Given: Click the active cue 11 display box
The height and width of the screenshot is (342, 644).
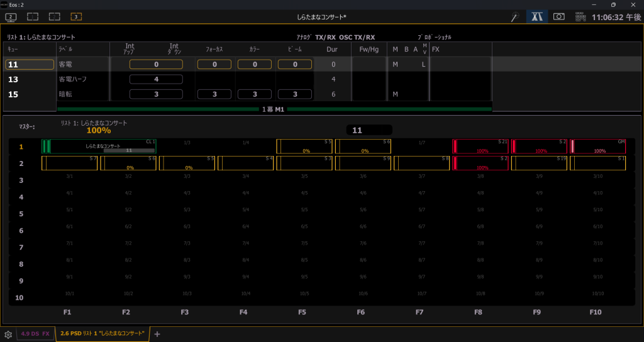Looking at the screenshot, I should click(x=369, y=130).
